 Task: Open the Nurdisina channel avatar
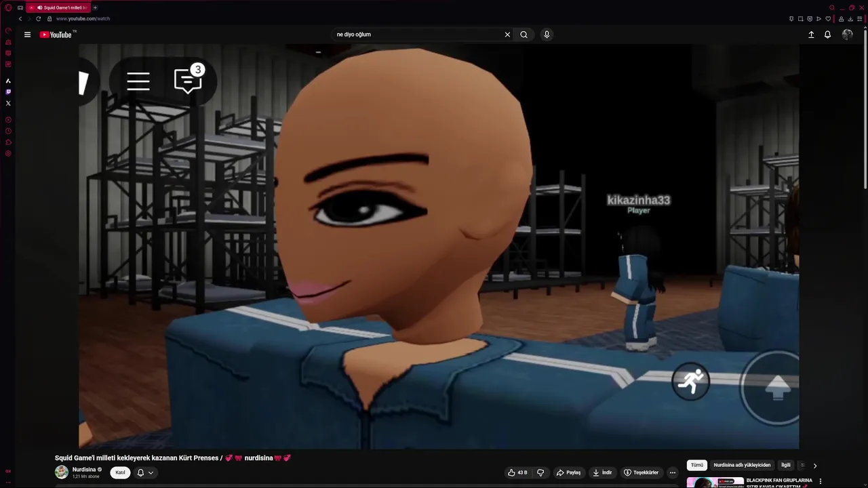[x=62, y=472]
